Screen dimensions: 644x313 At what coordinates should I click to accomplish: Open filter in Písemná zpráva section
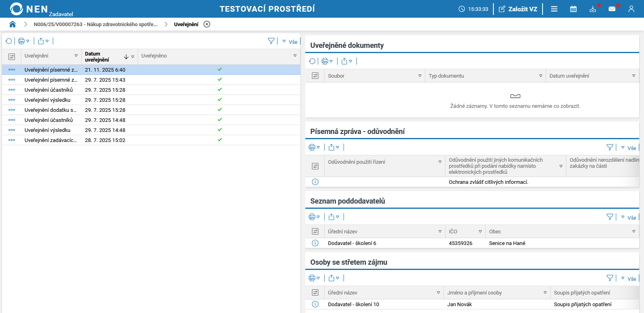coord(610,147)
